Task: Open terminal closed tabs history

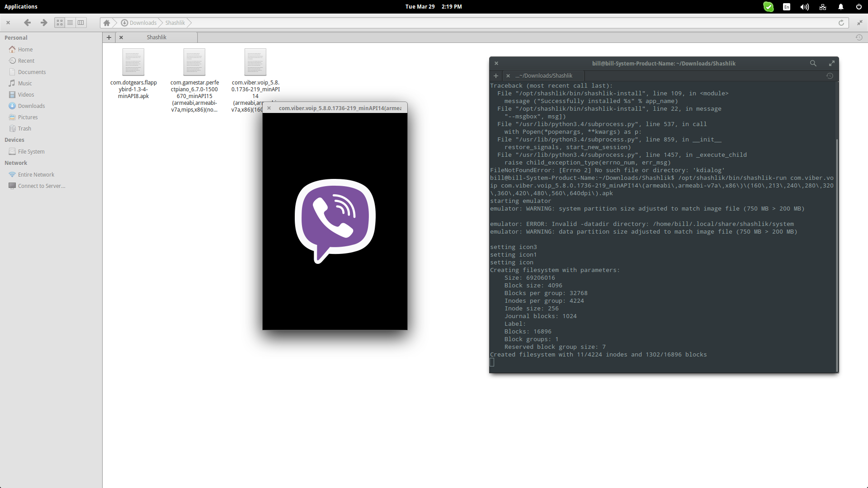Action: [830, 75]
